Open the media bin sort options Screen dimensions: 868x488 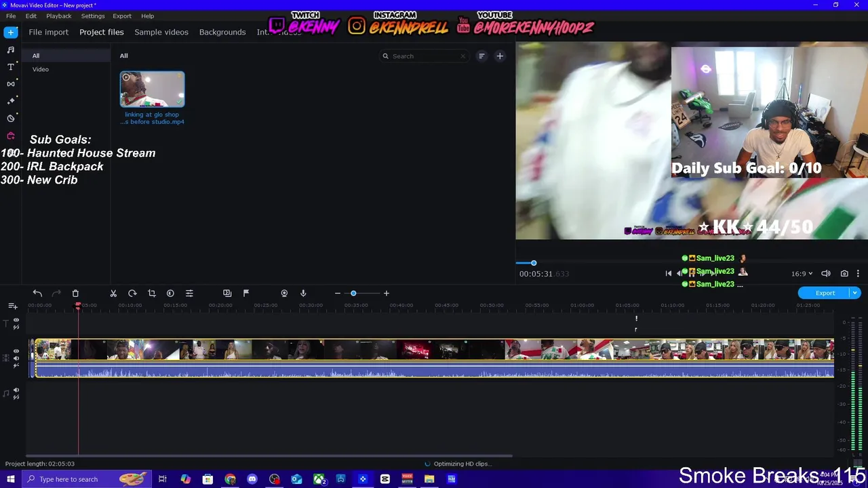pyautogui.click(x=481, y=56)
